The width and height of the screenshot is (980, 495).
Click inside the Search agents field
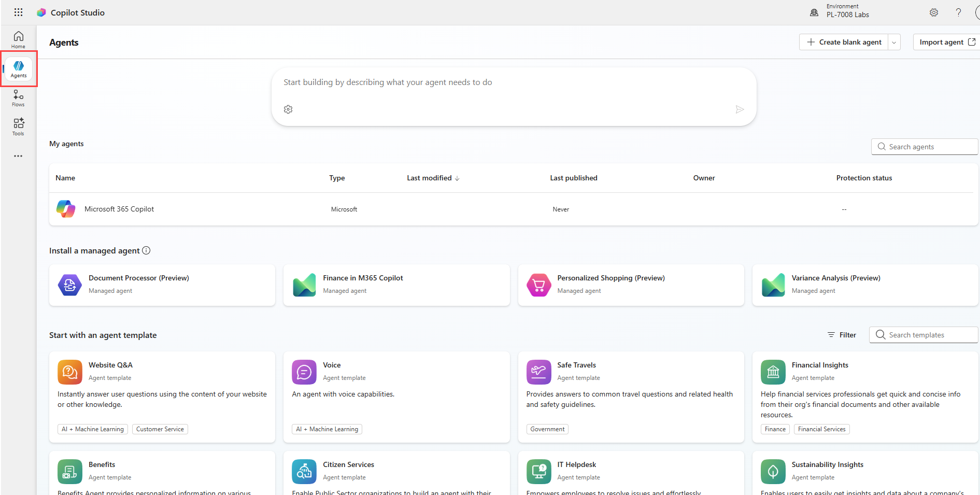click(x=924, y=147)
